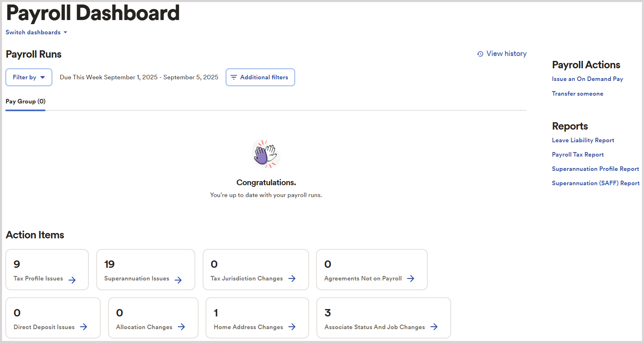Image resolution: width=644 pixels, height=343 pixels.
Task: Click the arrow icon next to Tax Profile Issues
Action: (x=72, y=280)
